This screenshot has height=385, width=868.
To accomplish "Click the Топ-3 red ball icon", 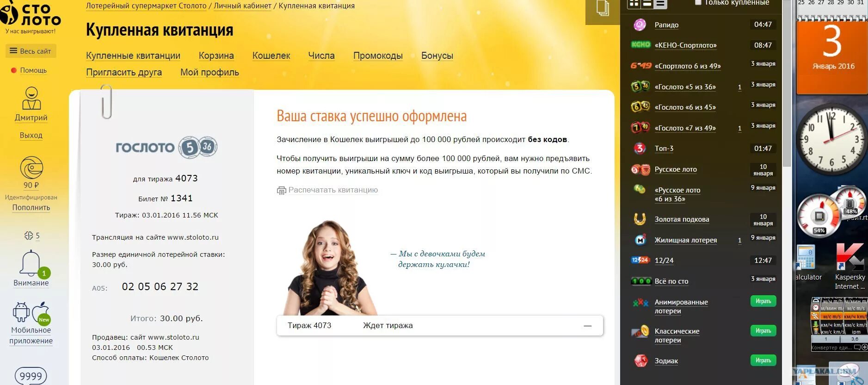I will (640, 148).
